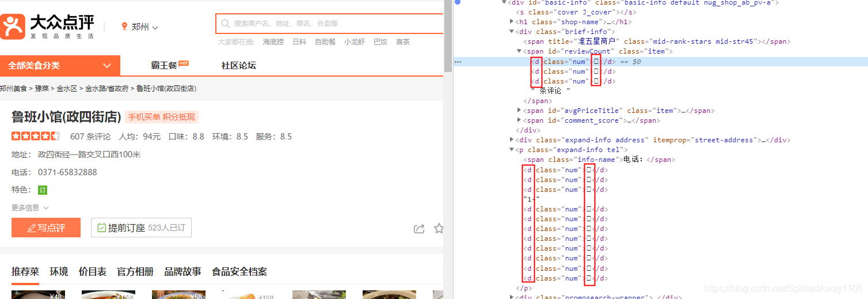Click the Dianping logo
The image size is (868, 299).
tap(47, 27)
